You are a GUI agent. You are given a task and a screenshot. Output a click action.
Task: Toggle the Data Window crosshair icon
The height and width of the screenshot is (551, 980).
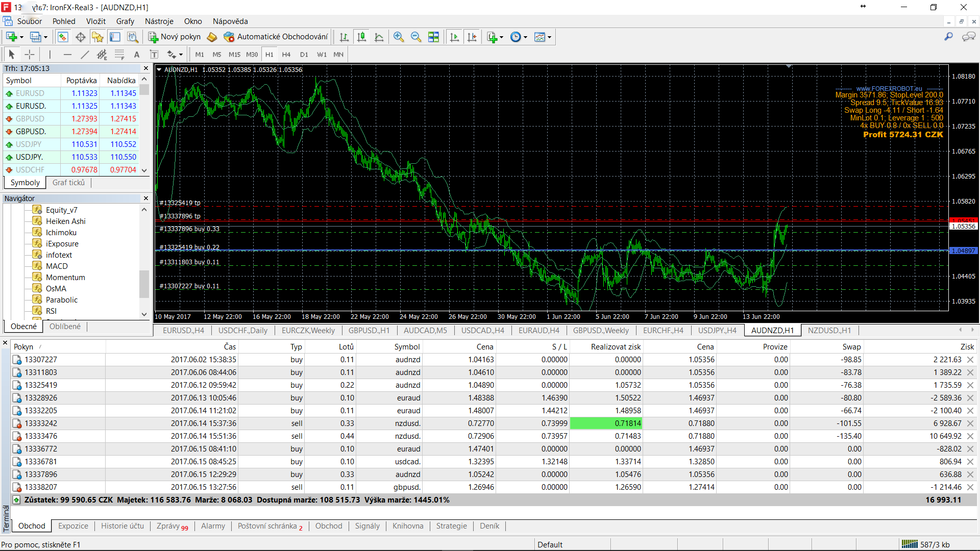pos(80,37)
